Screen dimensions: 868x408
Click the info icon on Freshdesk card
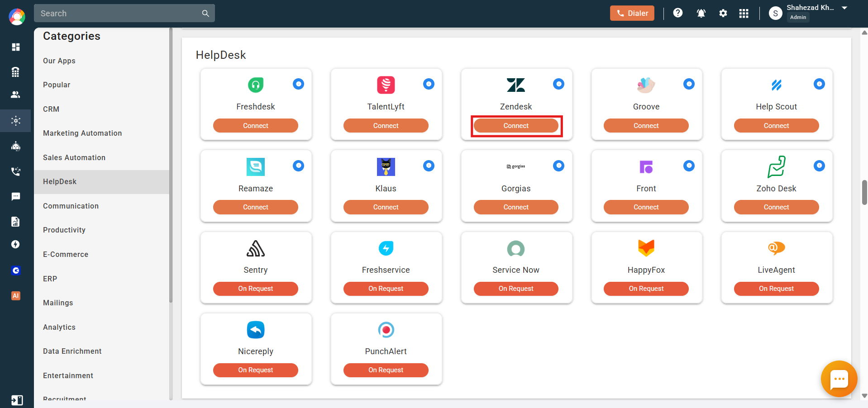299,84
